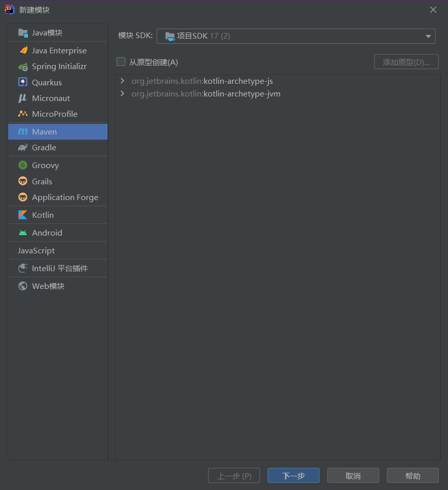Expand the kotlin-archetype-jvm node
Viewport: 448px width, 490px height.
tap(122, 93)
